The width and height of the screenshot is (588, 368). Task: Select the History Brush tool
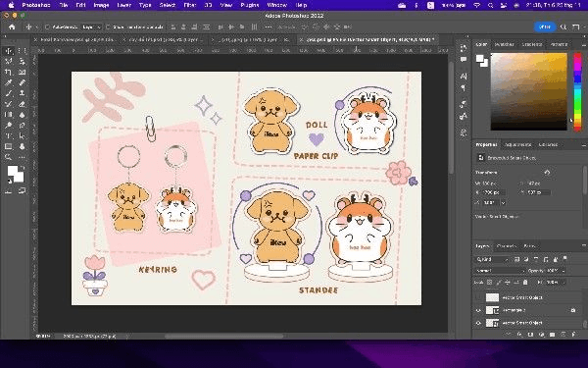pyautogui.click(x=8, y=104)
